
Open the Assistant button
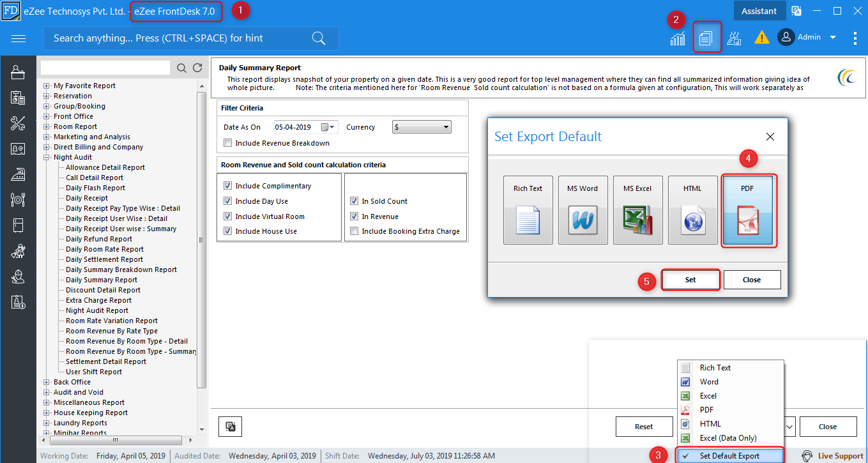click(x=759, y=11)
